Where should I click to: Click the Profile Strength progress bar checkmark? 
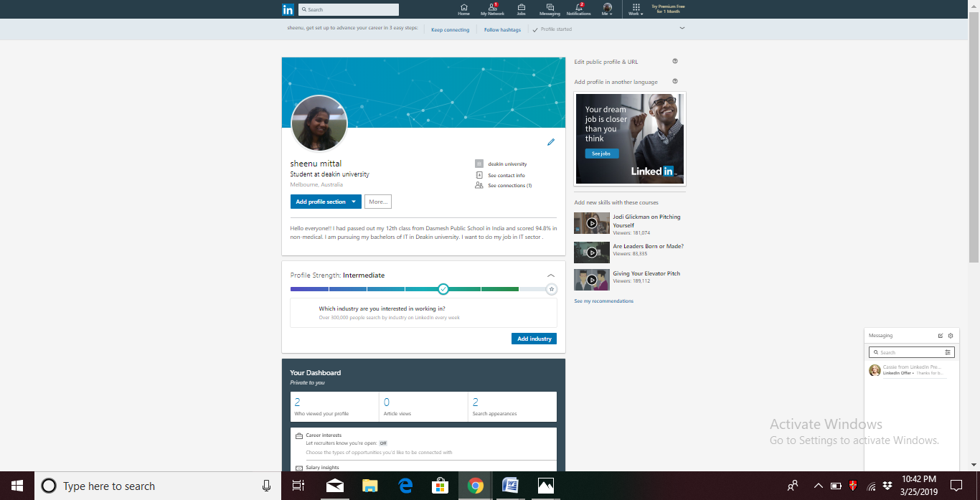click(443, 289)
